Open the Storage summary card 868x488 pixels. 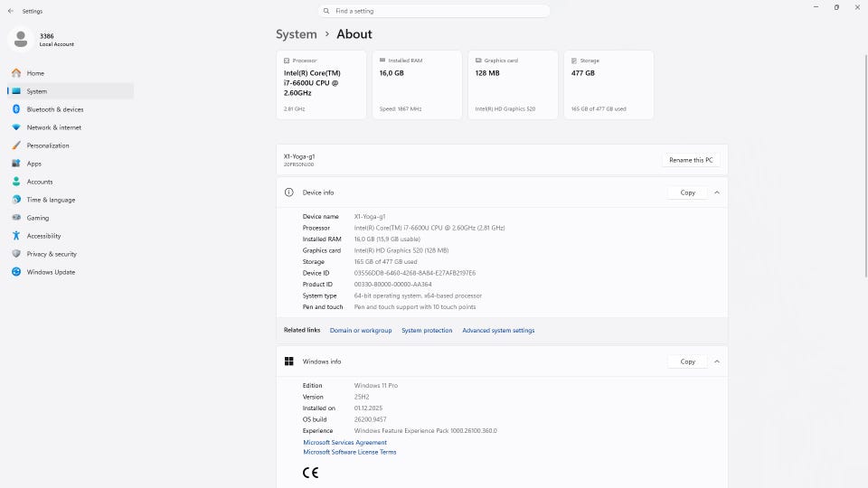609,85
